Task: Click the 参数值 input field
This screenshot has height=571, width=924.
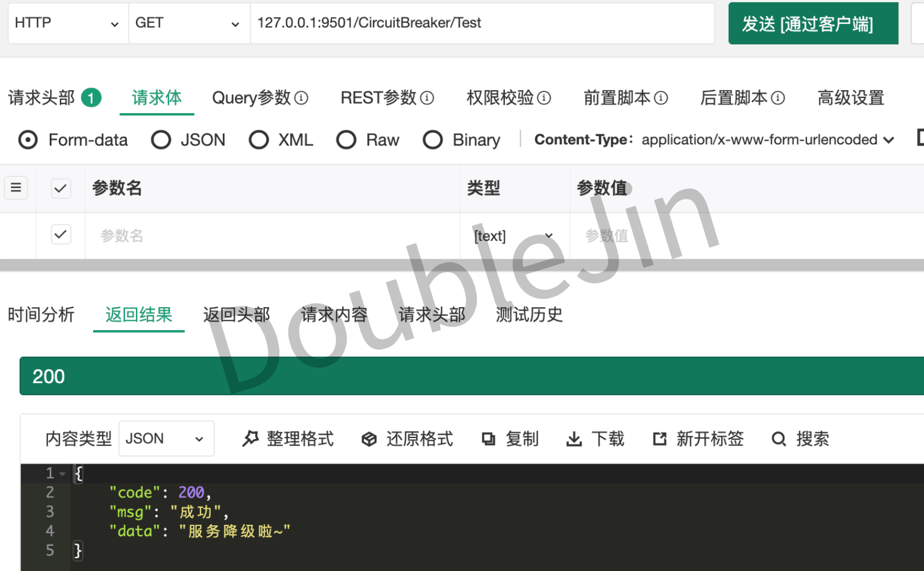Action: click(747, 236)
